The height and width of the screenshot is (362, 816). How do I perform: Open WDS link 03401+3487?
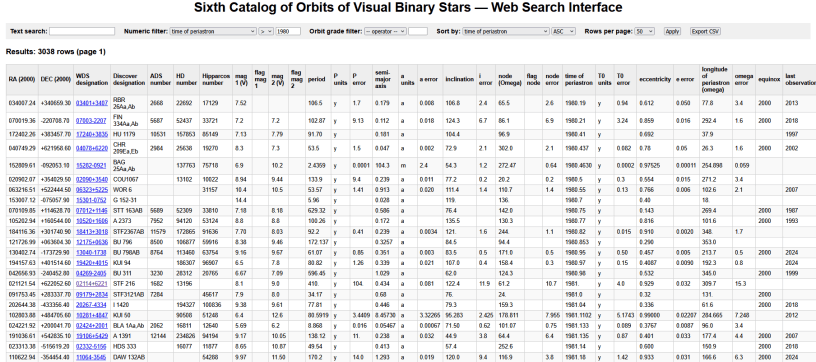click(x=92, y=103)
